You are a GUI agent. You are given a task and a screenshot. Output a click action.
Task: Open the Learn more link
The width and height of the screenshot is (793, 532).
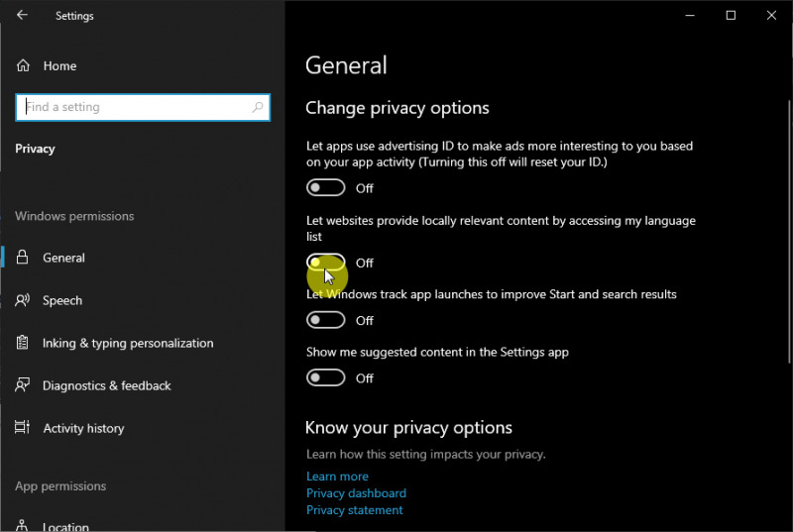click(x=337, y=476)
